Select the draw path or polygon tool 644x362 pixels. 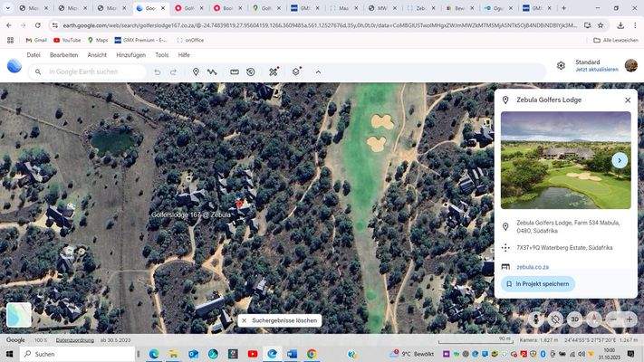click(x=212, y=71)
